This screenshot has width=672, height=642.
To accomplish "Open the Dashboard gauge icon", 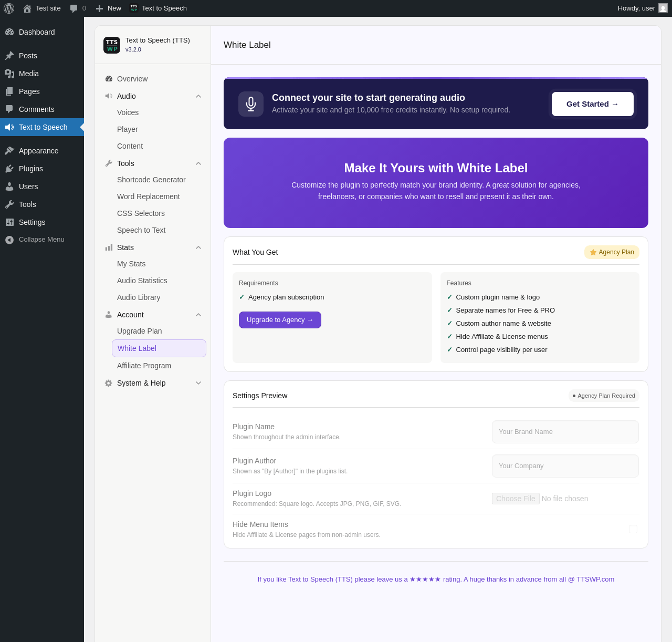I will point(9,32).
